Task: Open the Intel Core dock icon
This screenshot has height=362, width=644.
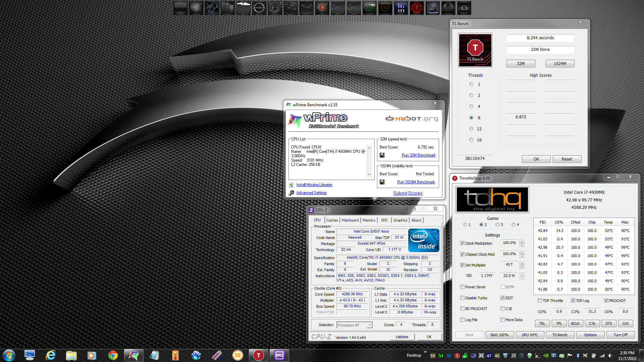Action: pyautogui.click(x=432, y=8)
